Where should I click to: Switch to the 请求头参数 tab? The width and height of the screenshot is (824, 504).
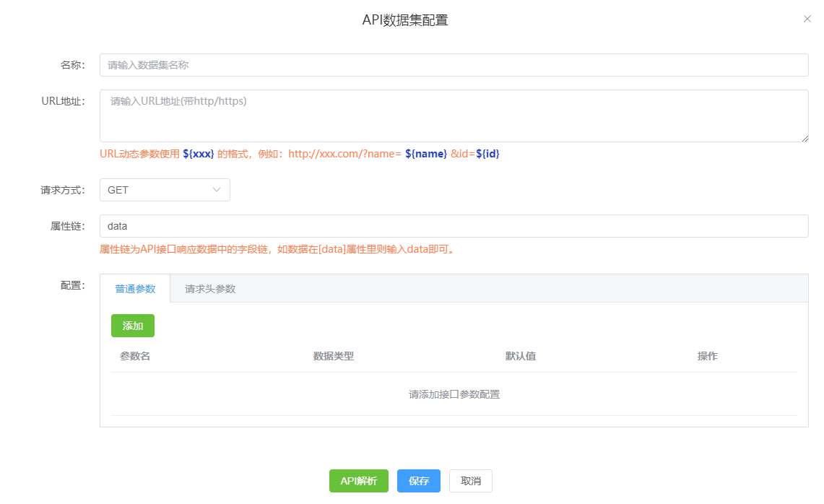209,289
